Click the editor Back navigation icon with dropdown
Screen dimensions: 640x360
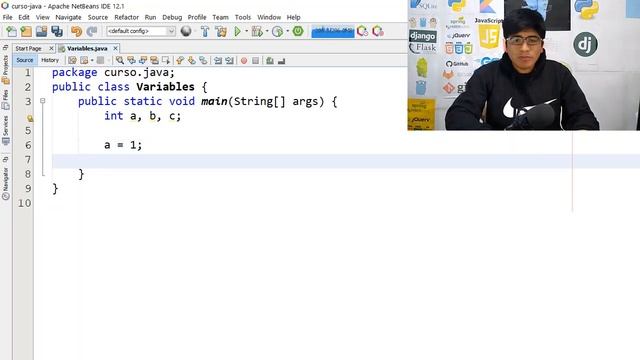click(x=84, y=60)
